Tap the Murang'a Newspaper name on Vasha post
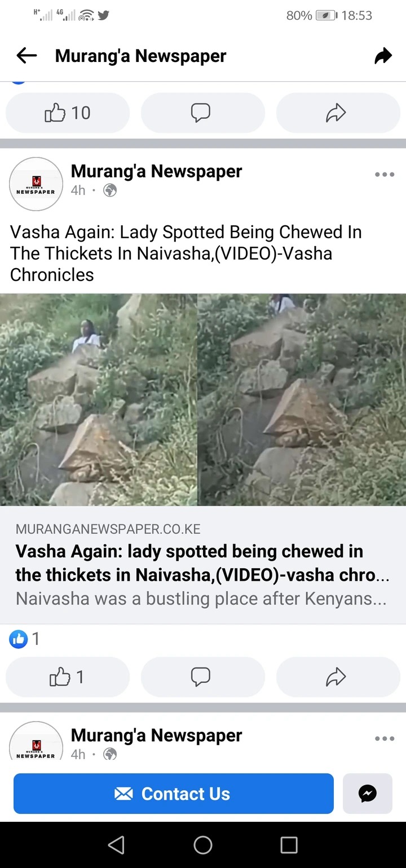Viewport: 406px width, 868px height. (156, 171)
